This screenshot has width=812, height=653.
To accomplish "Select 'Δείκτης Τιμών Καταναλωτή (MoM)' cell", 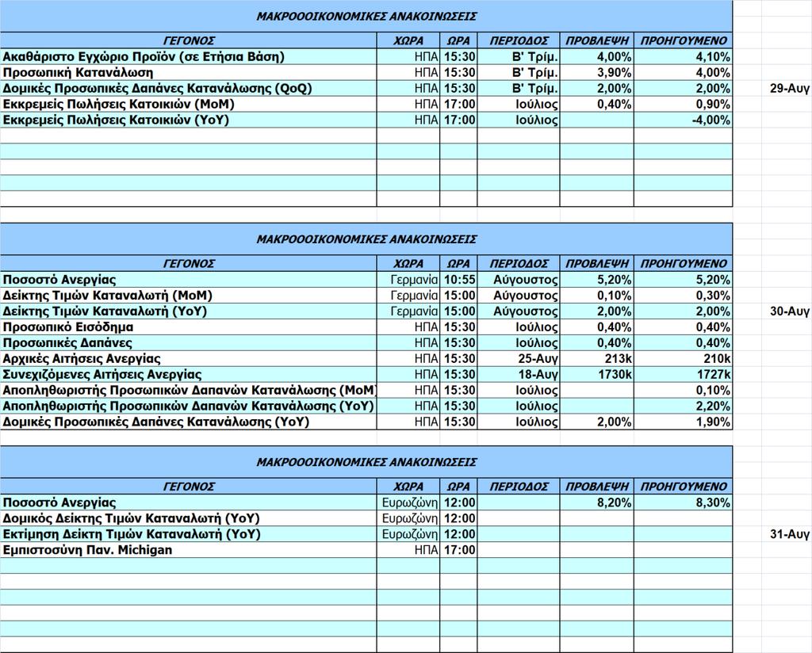I will [189, 296].
